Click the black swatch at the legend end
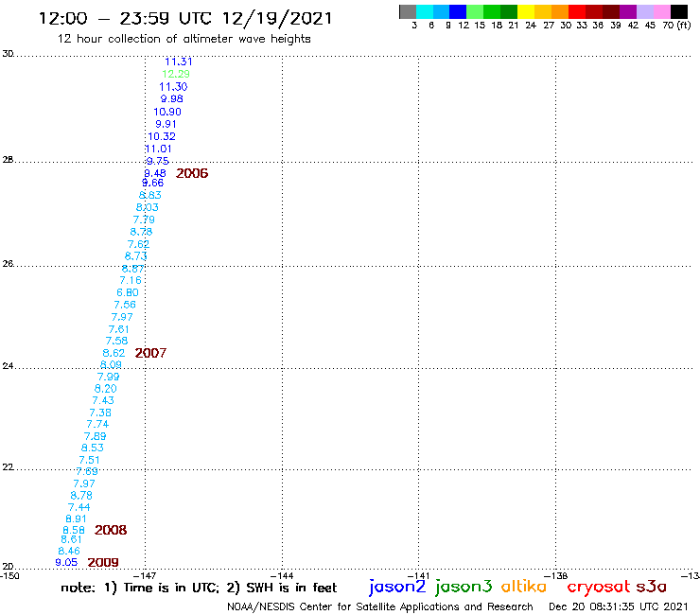The height and width of the screenshot is (615, 700). click(679, 11)
